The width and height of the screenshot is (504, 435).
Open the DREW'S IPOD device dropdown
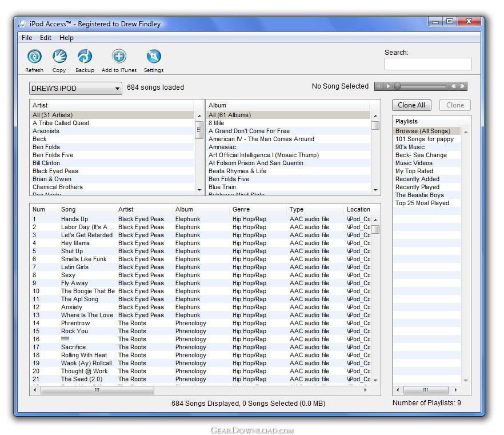tap(75, 89)
